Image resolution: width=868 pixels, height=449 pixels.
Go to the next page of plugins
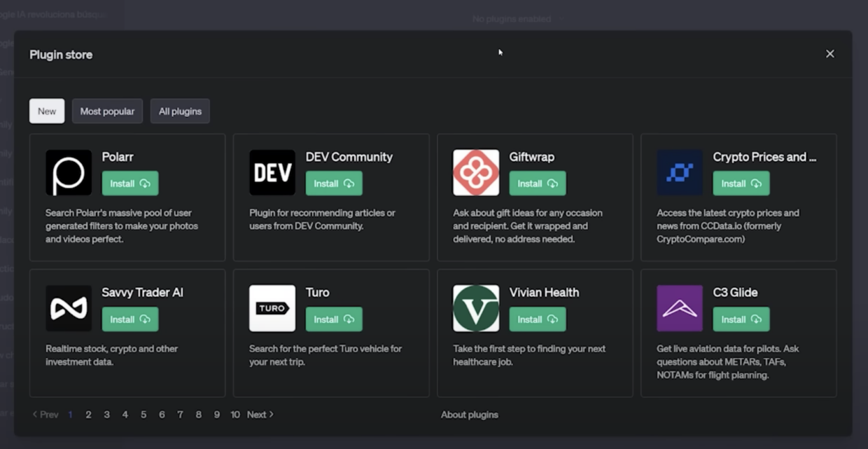pyautogui.click(x=259, y=414)
